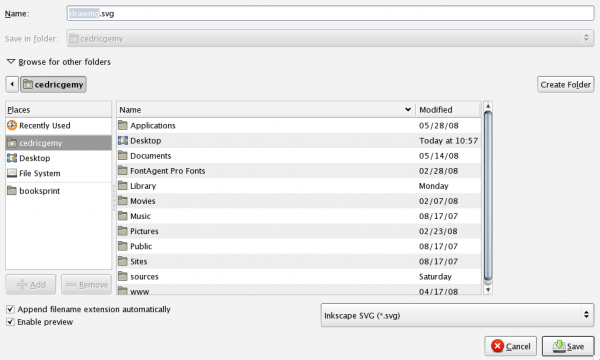Click the Pictures folder icon
600x360 pixels.
122,231
